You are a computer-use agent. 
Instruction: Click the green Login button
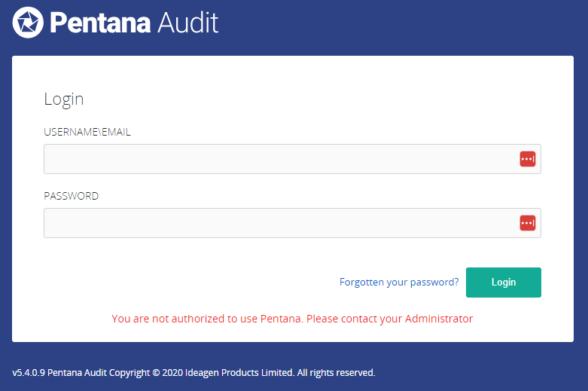pyautogui.click(x=503, y=283)
